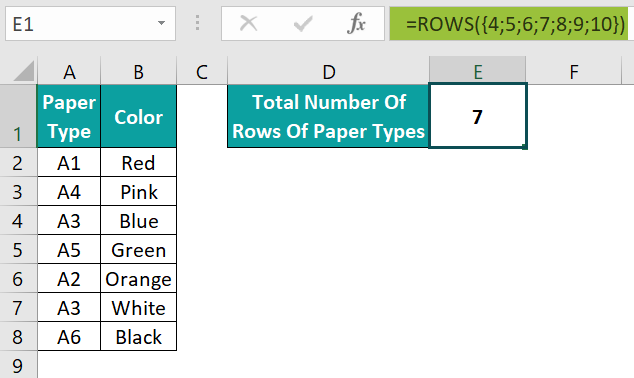Image resolution: width=634 pixels, height=378 pixels.
Task: Click cell A8 containing A6
Action: tap(69, 336)
